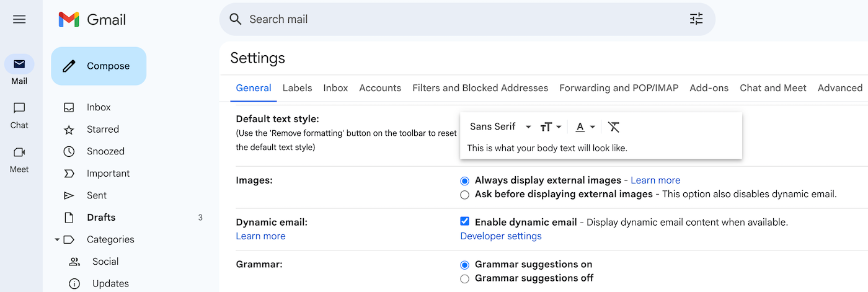Open the main menu hamburger icon
The height and width of the screenshot is (292, 868).
(x=19, y=19)
